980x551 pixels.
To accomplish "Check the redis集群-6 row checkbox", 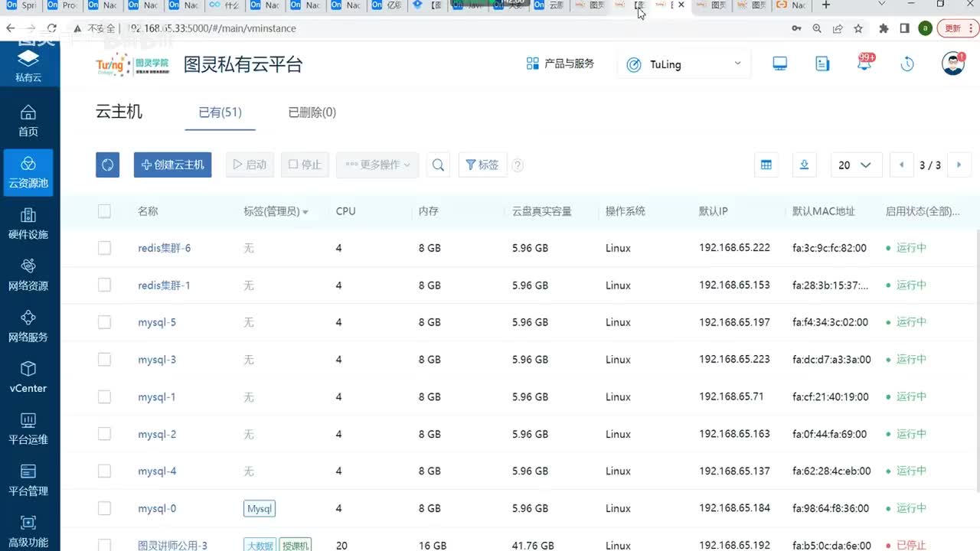I will tap(104, 248).
